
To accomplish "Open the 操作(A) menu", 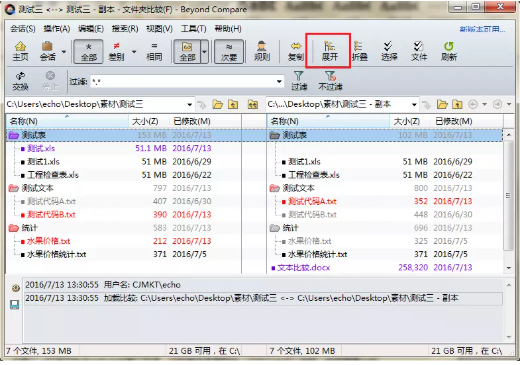I will pos(57,29).
